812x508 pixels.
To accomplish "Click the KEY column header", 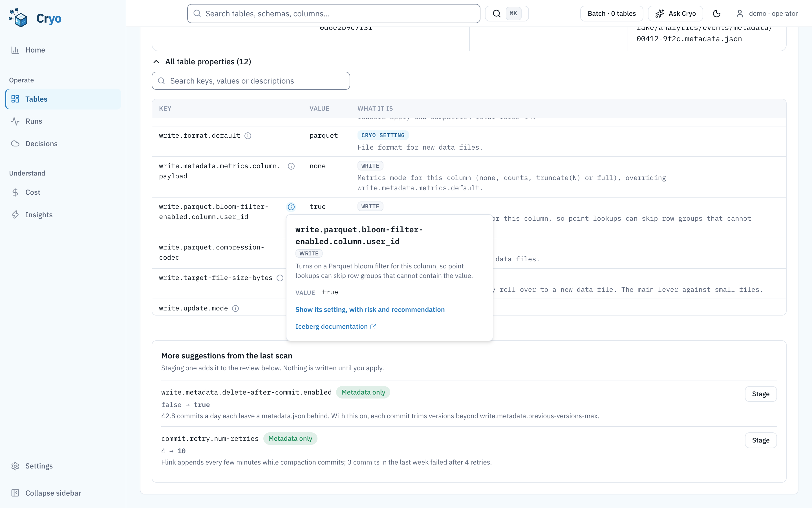I will tap(165, 109).
